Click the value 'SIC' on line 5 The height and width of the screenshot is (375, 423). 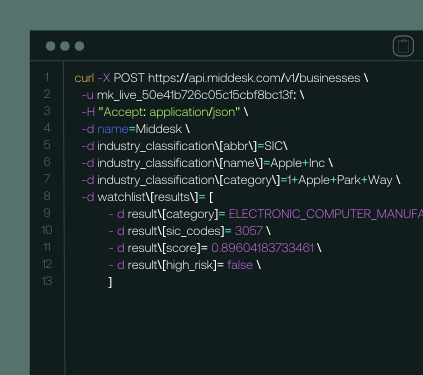coord(273,146)
